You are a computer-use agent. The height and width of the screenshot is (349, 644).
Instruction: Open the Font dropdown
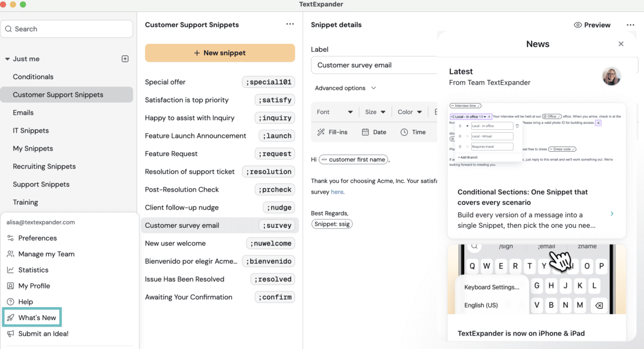click(334, 112)
